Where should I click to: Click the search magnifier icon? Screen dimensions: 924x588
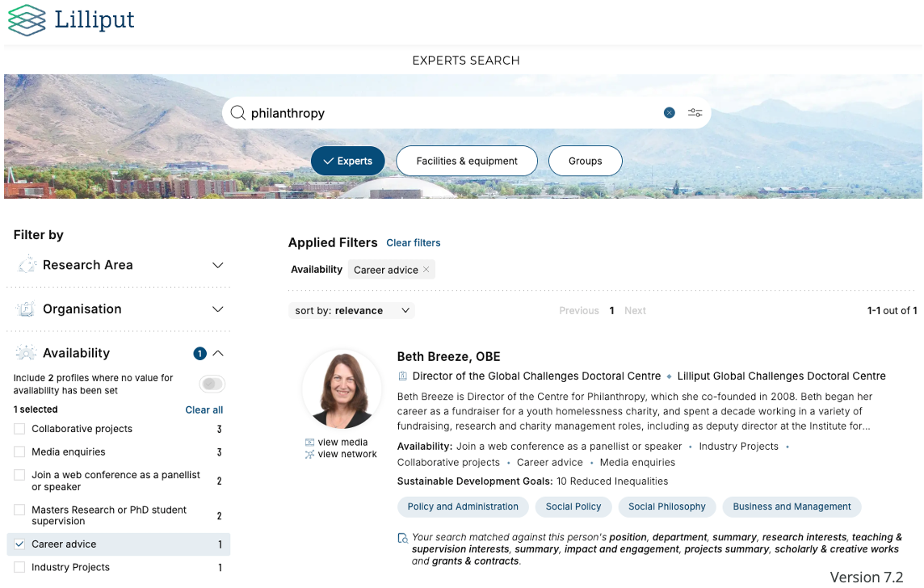tap(237, 113)
